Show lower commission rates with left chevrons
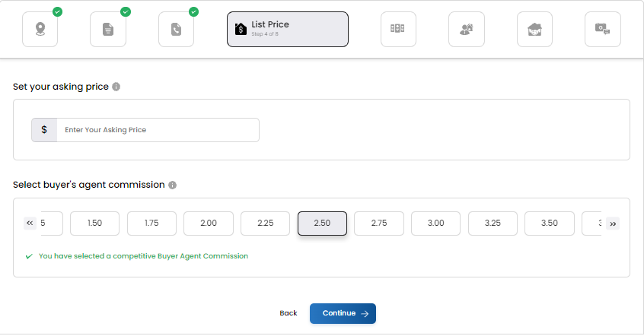 30,223
